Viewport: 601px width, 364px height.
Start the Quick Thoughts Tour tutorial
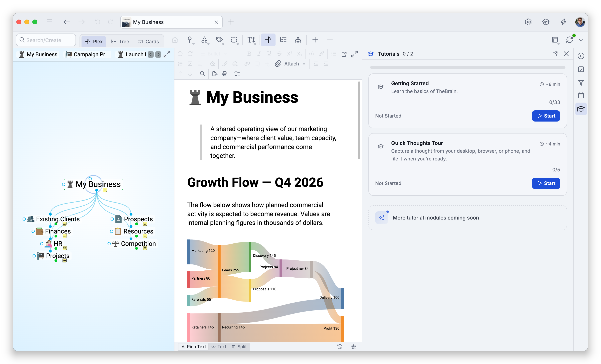(x=546, y=183)
